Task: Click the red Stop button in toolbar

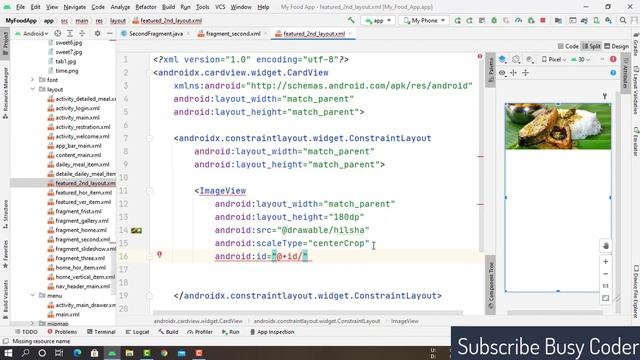Action: pos(543,20)
